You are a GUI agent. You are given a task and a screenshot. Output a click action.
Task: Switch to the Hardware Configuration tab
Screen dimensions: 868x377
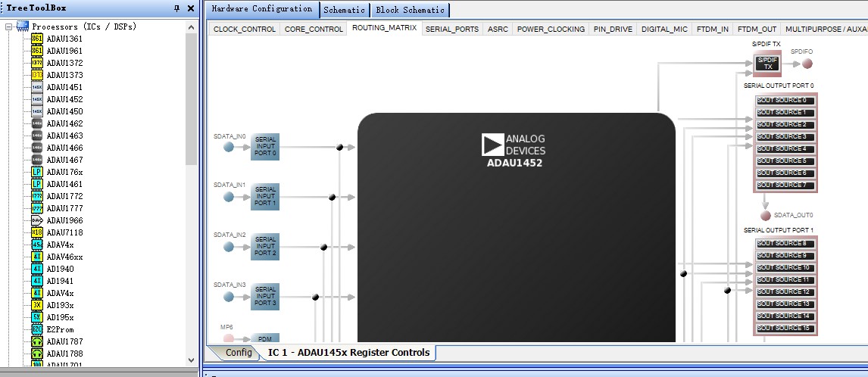262,9
